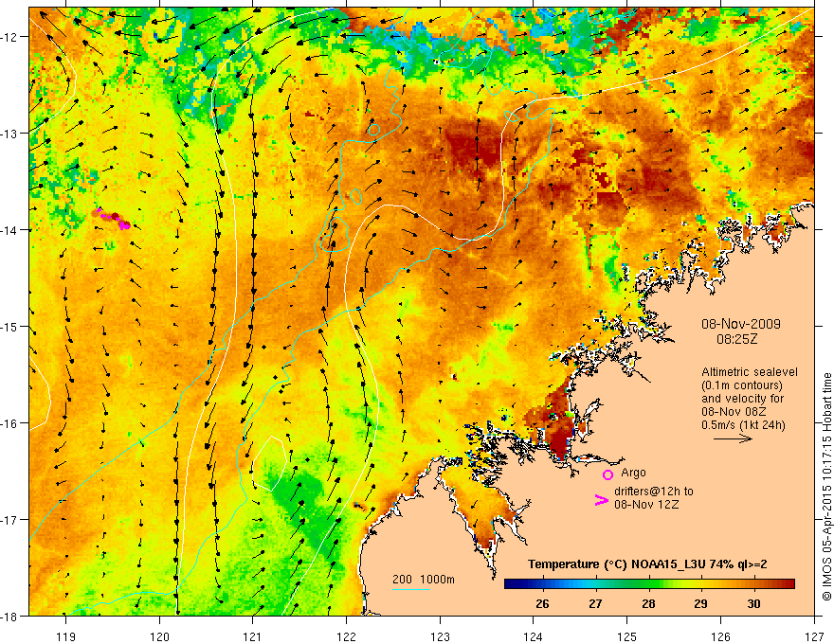Screen dimensions: 834x644
Task: Click the 'Altimetric sealevel' legend text
Action: (x=750, y=372)
